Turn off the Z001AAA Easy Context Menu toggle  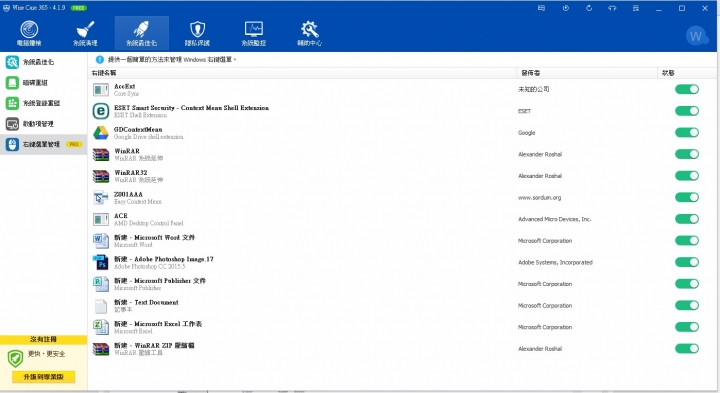tap(687, 197)
